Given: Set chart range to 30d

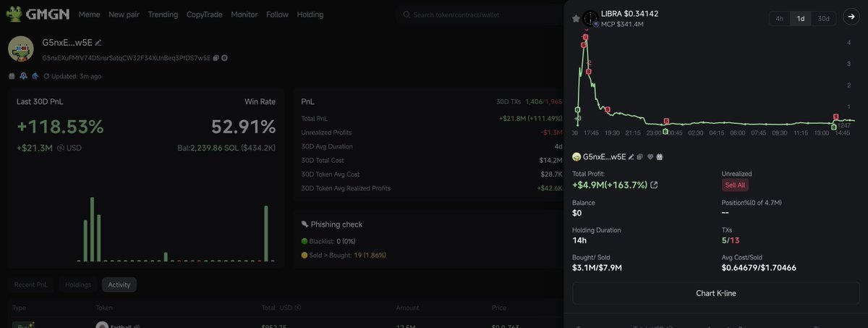Looking at the screenshot, I should 823,19.
